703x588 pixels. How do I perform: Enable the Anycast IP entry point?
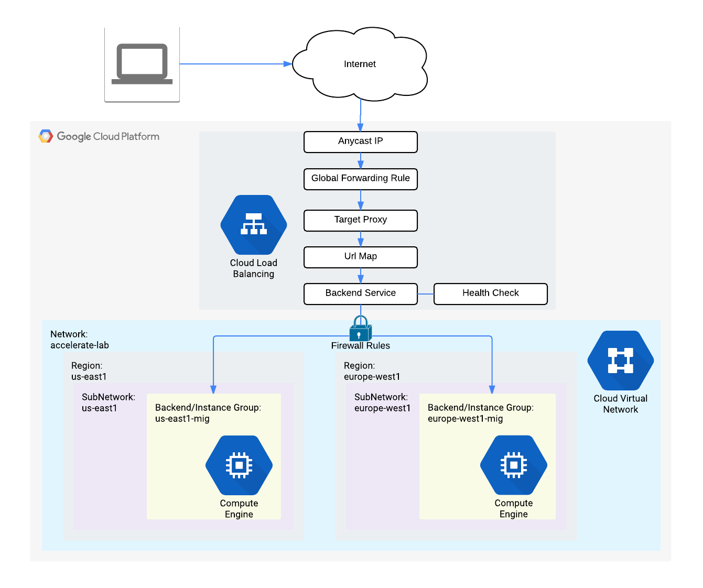point(360,141)
